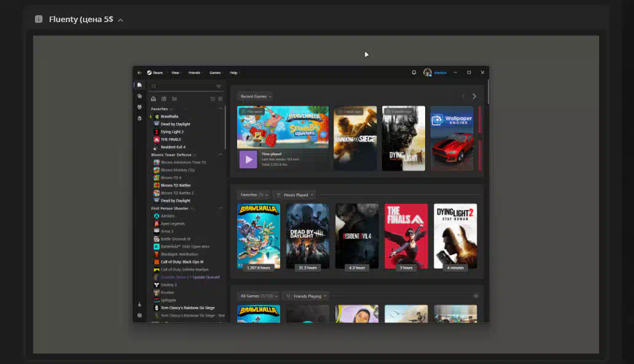Open the Hours Played sort dropdown
The width and height of the screenshot is (634, 364).
(294, 195)
